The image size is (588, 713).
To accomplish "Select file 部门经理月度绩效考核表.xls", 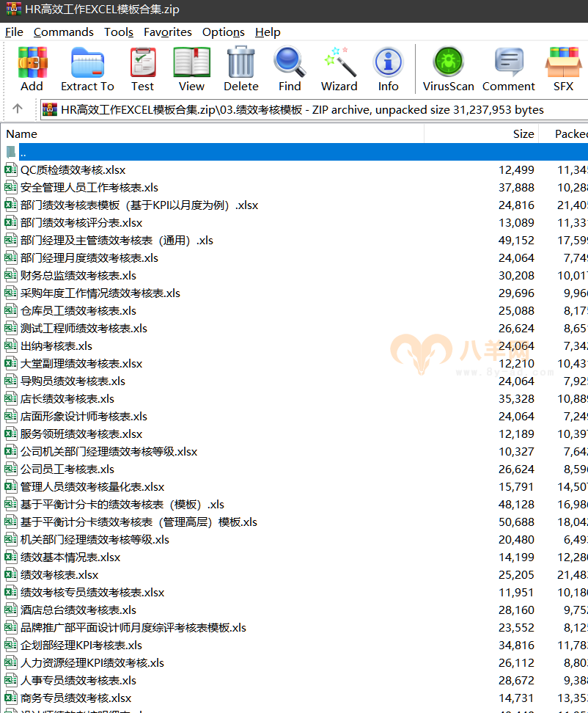I will coord(89,257).
